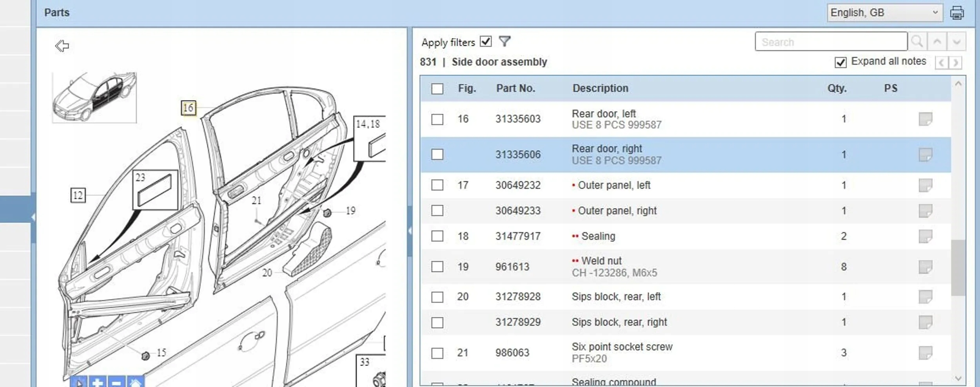980x387 pixels.
Task: Select Sips block, rear, right checkbox
Action: 437,323
